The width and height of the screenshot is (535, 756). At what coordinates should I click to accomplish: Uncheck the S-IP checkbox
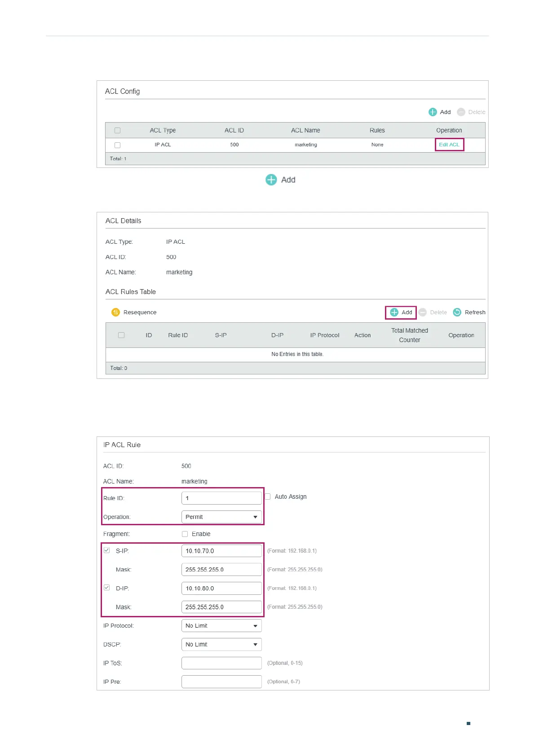click(x=107, y=550)
